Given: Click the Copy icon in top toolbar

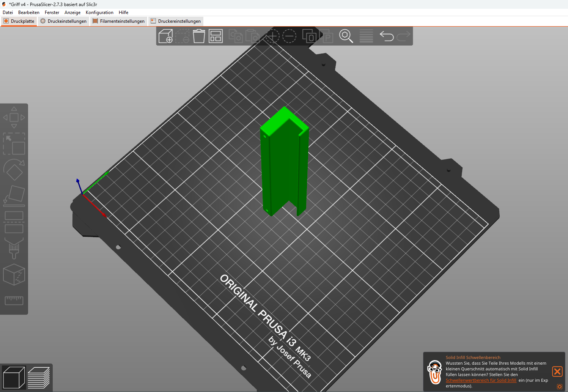Looking at the screenshot, I should coord(236,36).
